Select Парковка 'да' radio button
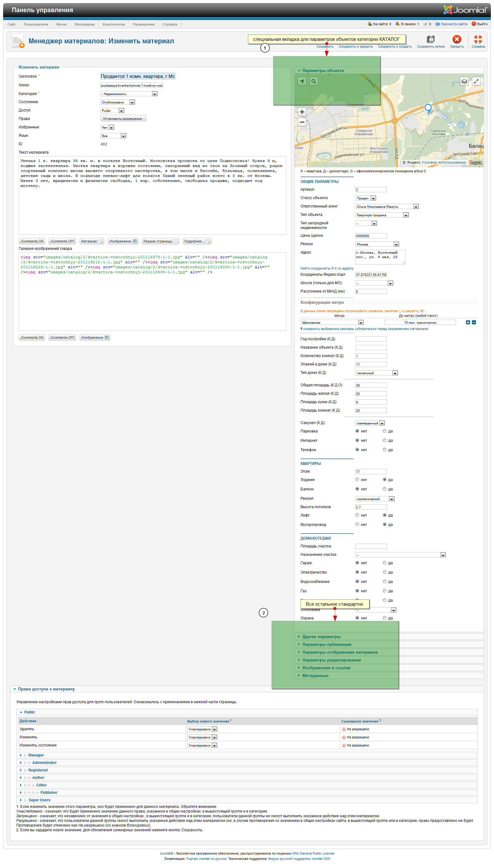Image resolution: width=494 pixels, height=868 pixels. click(384, 431)
